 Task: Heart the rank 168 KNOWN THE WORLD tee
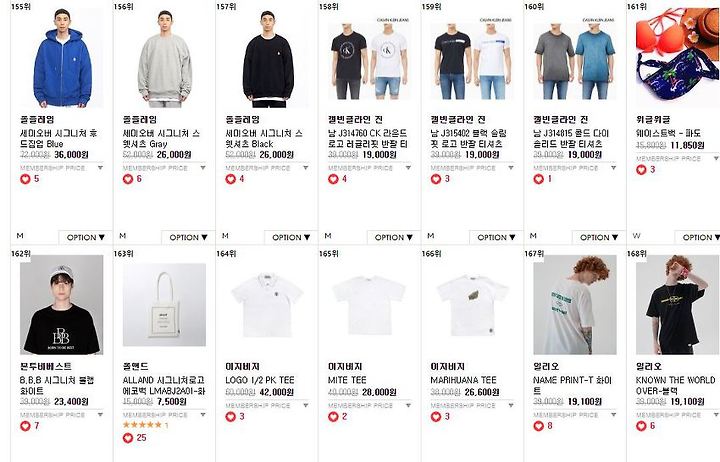641,426
